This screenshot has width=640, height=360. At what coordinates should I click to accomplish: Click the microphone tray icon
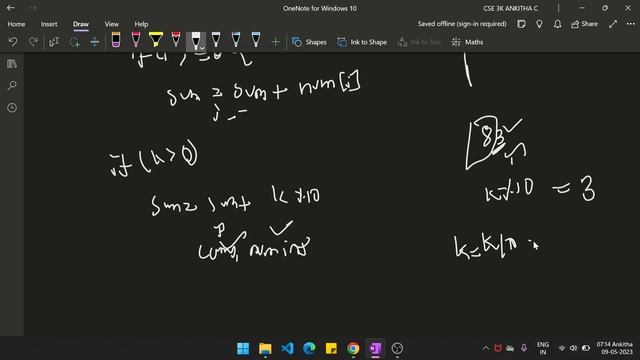(524, 348)
